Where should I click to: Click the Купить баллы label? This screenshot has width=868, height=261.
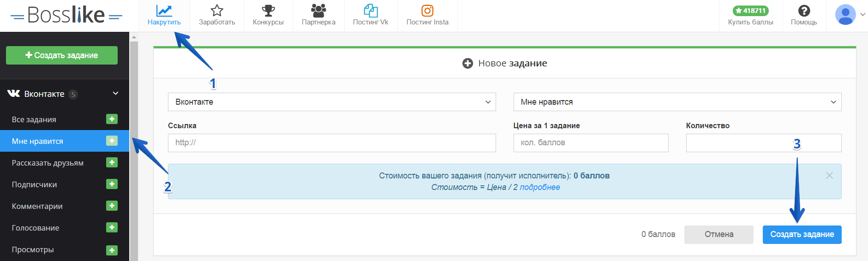[x=751, y=22]
